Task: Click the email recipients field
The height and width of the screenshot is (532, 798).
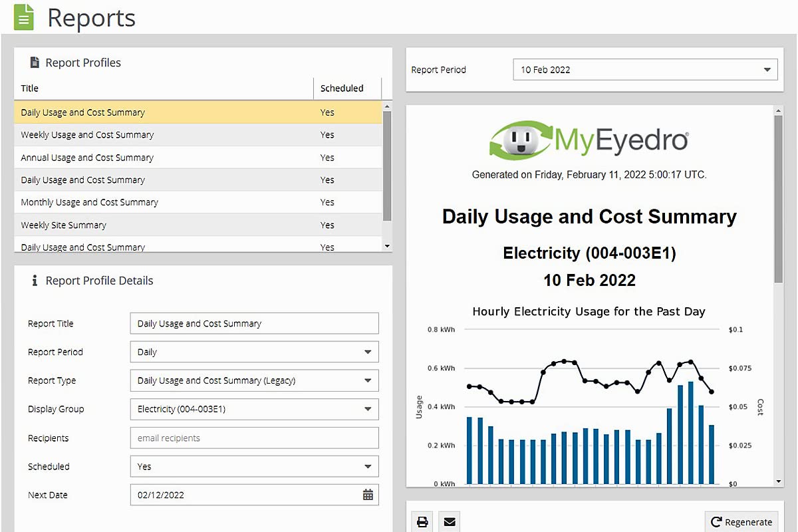Action: pyautogui.click(x=254, y=438)
